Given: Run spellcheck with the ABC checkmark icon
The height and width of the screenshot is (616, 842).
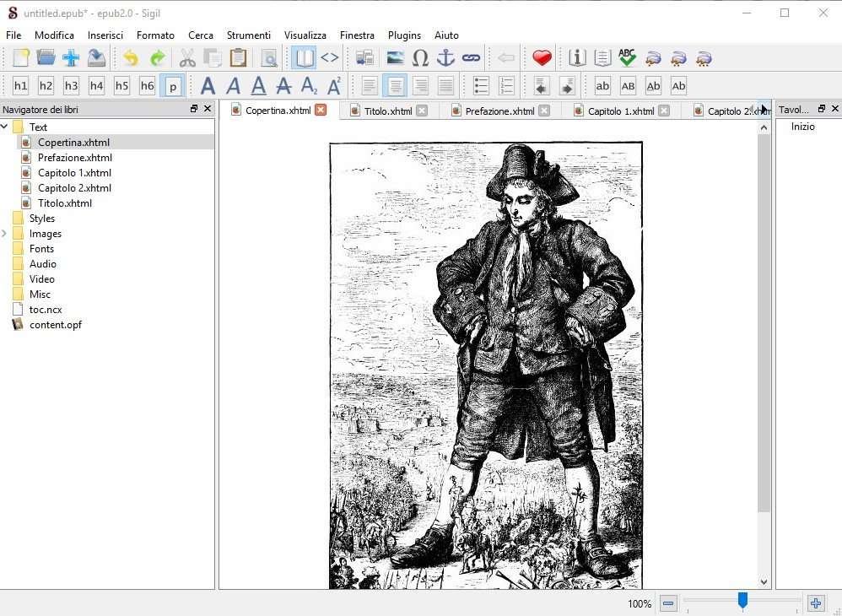Looking at the screenshot, I should pyautogui.click(x=627, y=58).
